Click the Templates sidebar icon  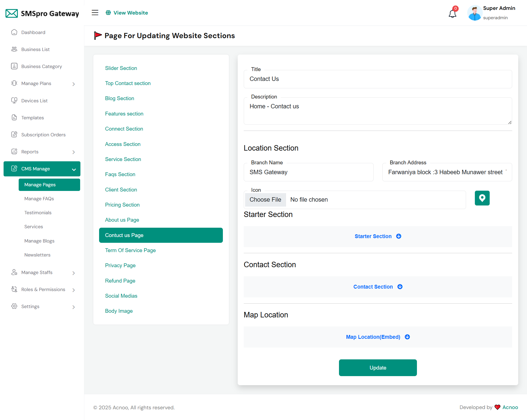(14, 117)
